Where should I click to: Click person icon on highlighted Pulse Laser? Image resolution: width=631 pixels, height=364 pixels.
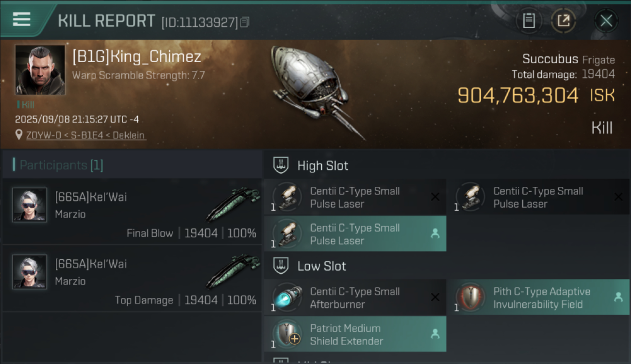(435, 234)
